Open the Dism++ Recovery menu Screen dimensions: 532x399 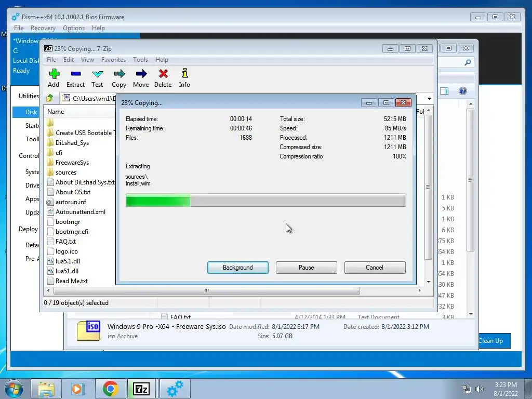pos(43,28)
